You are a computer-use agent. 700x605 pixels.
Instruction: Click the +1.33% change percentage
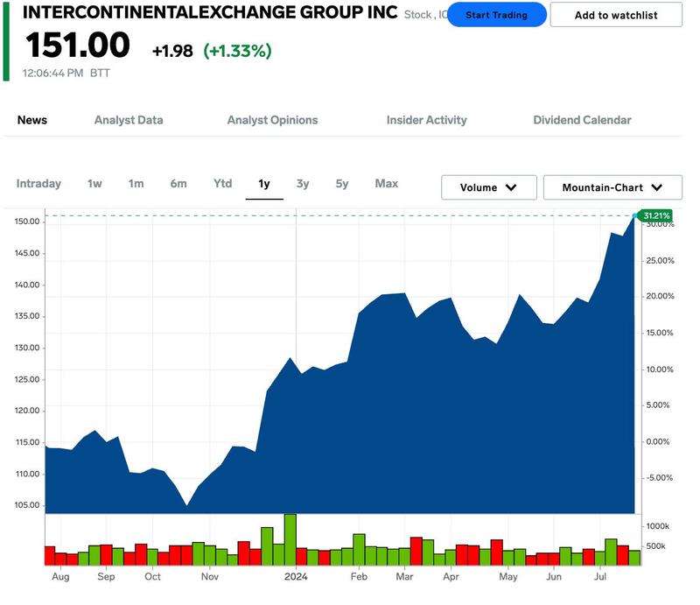point(237,51)
